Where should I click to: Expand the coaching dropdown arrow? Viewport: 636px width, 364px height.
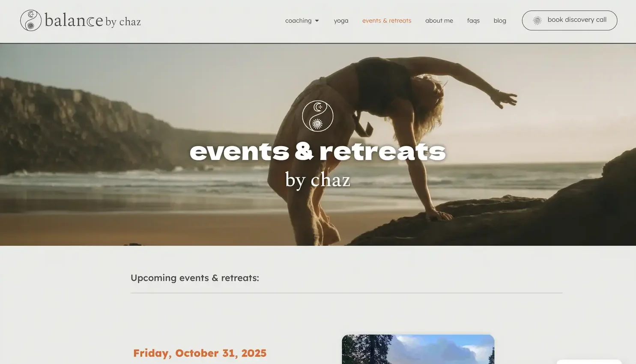pos(317,21)
